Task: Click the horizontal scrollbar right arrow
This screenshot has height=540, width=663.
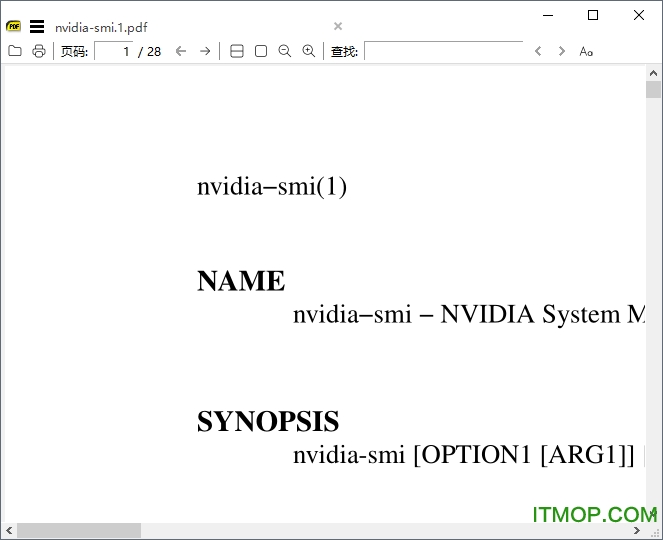Action: [637, 530]
